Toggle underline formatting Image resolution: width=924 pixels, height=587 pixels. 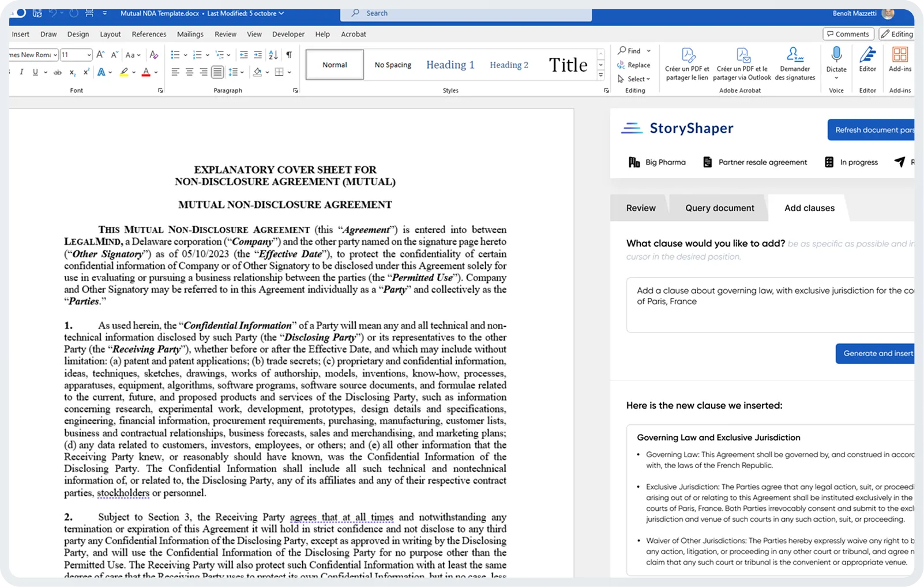[x=35, y=72]
